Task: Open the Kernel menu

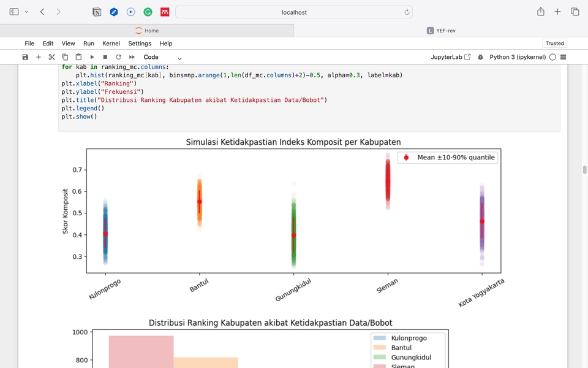Action: pos(111,44)
